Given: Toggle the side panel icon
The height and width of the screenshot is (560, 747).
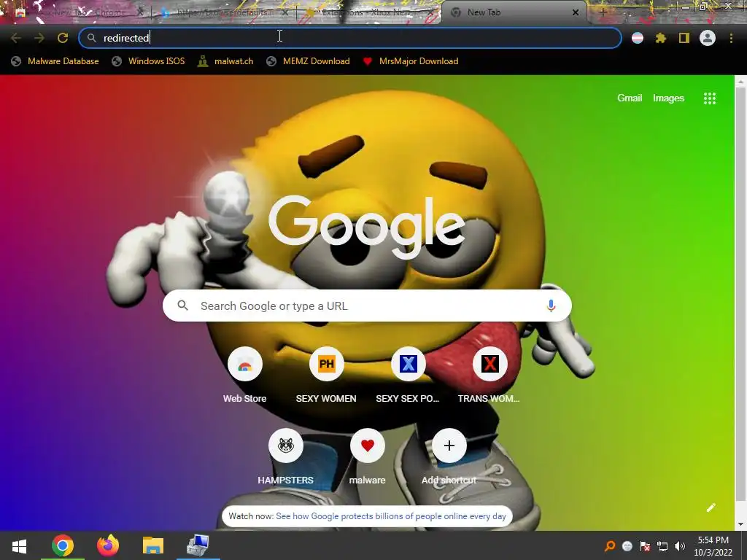Looking at the screenshot, I should [684, 38].
